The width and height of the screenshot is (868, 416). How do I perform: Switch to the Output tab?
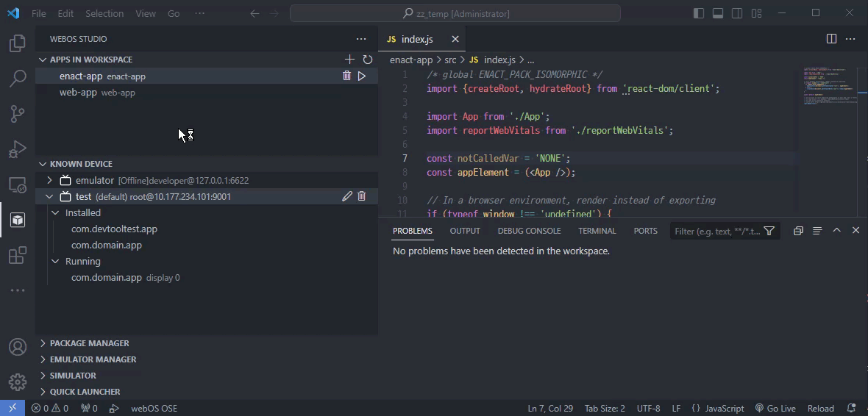(x=465, y=231)
